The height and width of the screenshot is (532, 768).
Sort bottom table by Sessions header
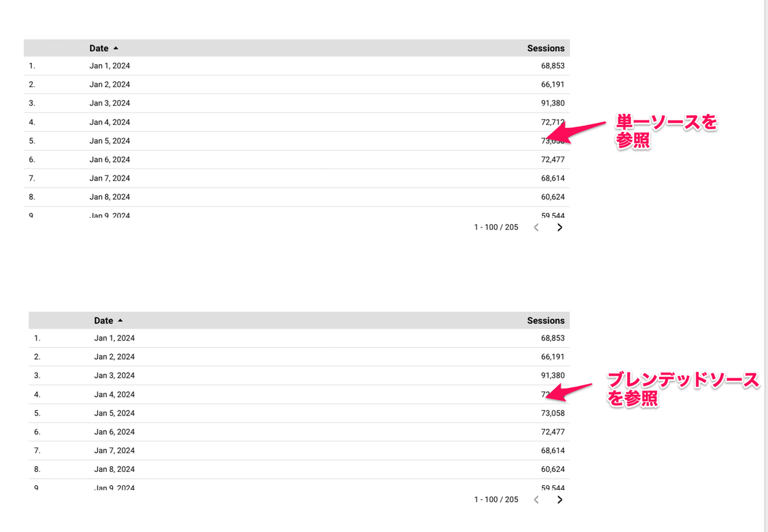[546, 321]
